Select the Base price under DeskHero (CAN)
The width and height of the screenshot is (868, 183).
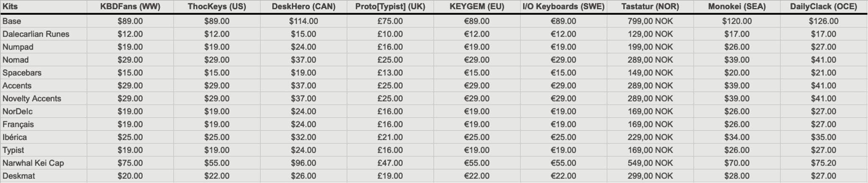(x=303, y=21)
